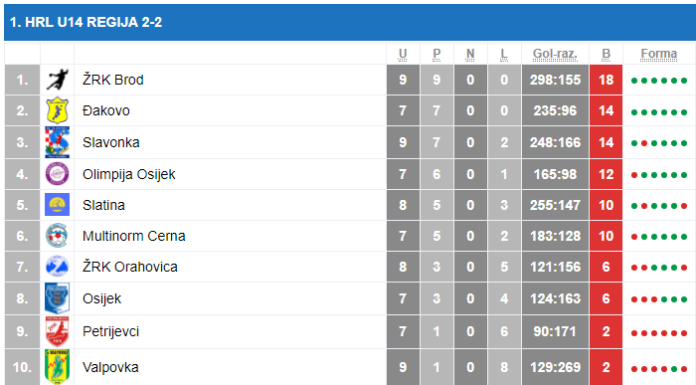
Task: Click the Valpovka team name
Action: tap(111, 367)
